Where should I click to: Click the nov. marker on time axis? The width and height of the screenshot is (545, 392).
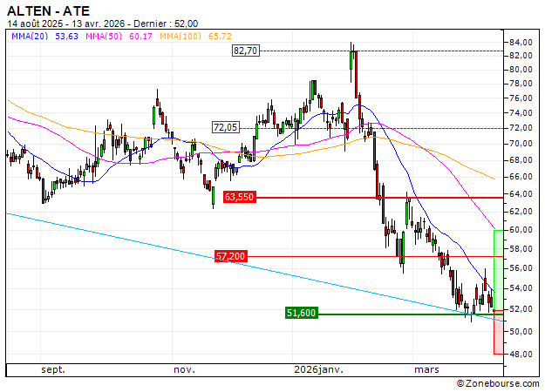[x=183, y=370]
